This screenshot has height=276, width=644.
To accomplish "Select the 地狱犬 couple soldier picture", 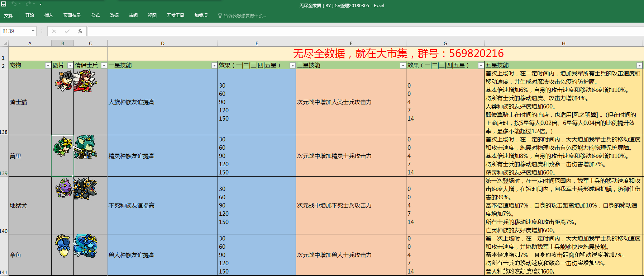I will [86, 188].
